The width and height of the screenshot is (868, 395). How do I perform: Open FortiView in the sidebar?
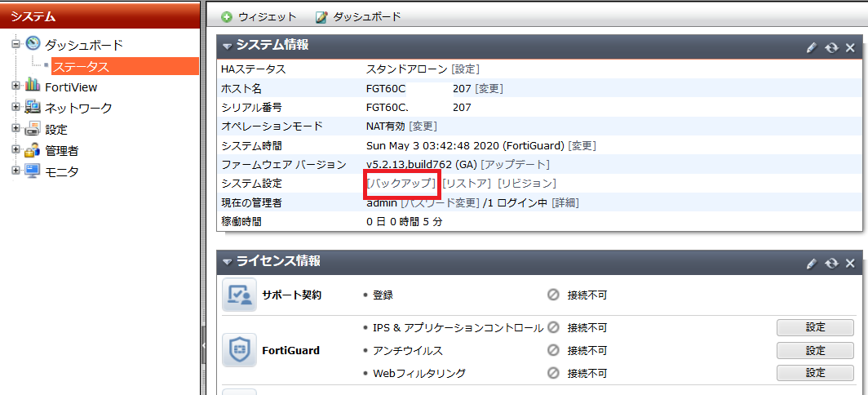click(72, 87)
